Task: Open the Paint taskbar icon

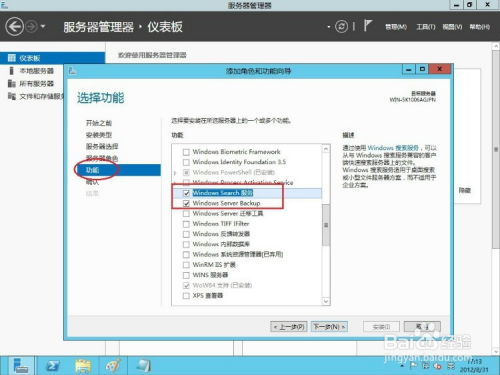Action: point(113,366)
